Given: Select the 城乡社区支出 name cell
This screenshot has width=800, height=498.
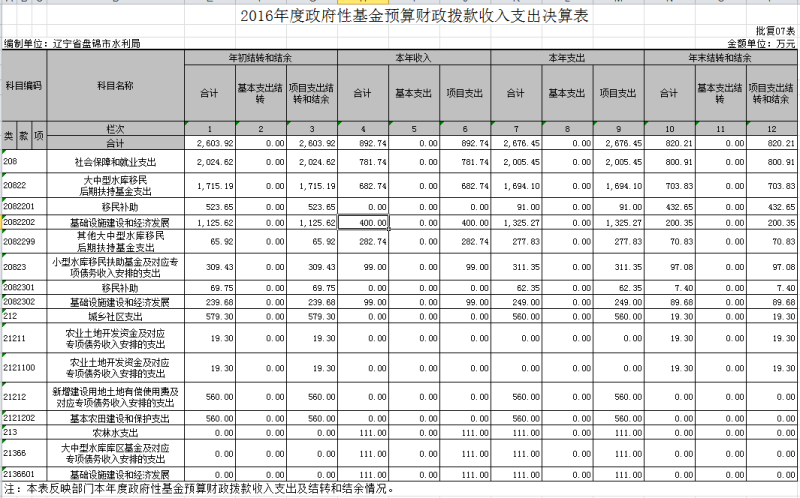Looking at the screenshot, I should tap(115, 316).
